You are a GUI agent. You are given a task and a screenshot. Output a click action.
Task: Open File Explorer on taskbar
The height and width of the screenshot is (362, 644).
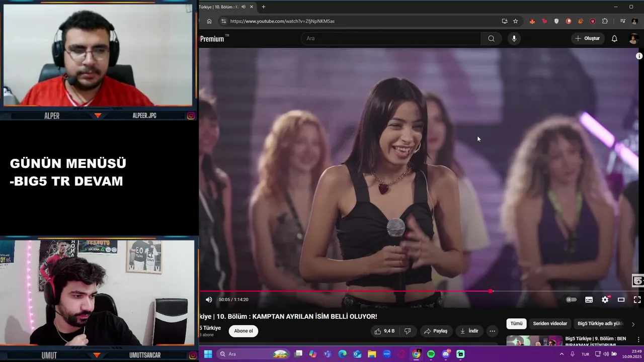[x=372, y=354]
